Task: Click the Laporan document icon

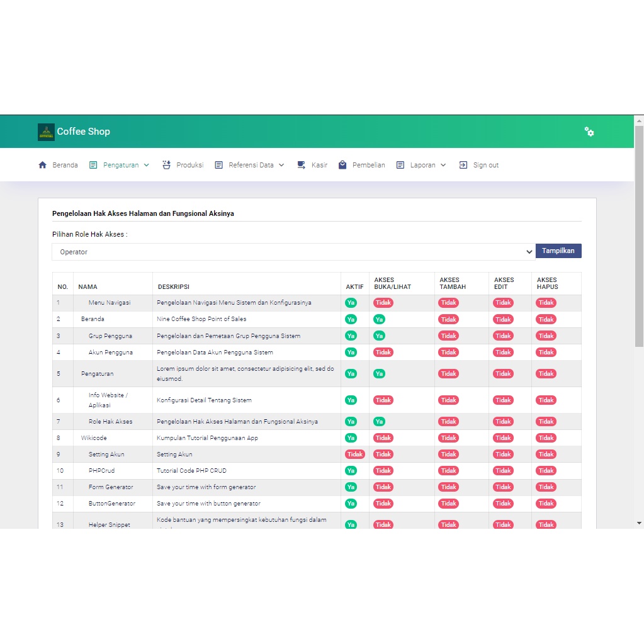Action: pos(400,165)
